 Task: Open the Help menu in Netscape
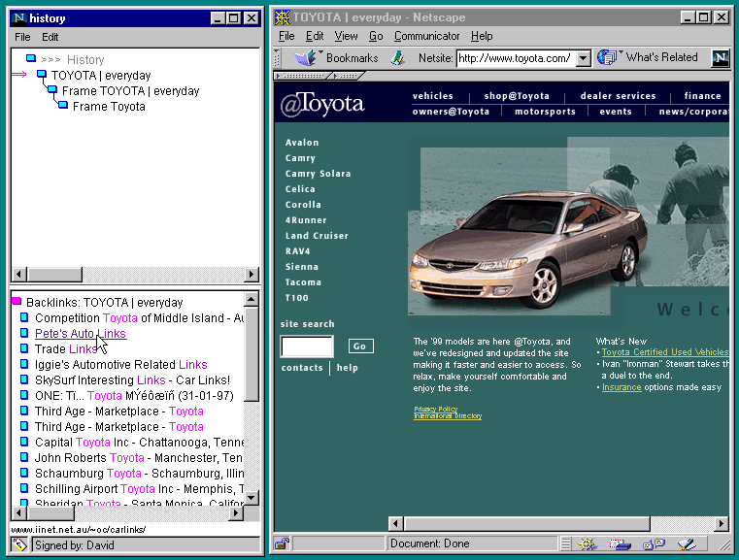pos(482,36)
